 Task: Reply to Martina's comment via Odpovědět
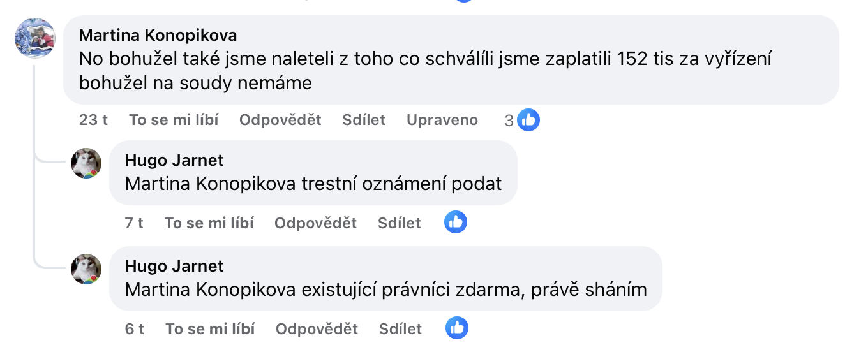tap(280, 120)
